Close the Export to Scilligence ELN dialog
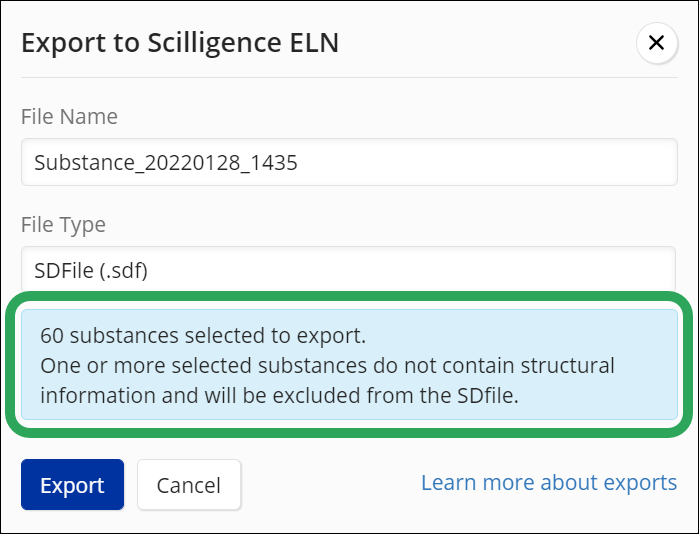Screen dimensions: 699x534 tap(656, 43)
